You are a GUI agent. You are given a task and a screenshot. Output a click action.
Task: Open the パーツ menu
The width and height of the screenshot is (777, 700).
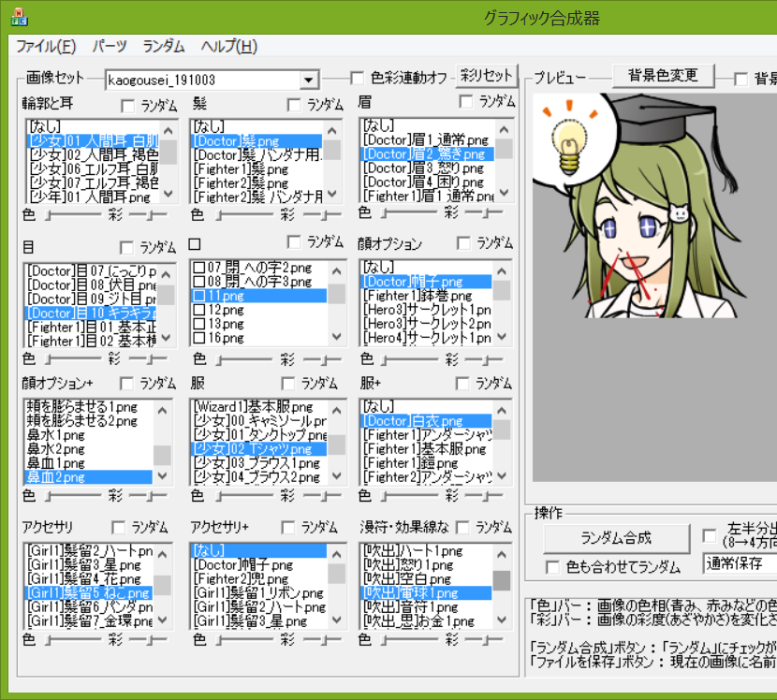point(110,47)
